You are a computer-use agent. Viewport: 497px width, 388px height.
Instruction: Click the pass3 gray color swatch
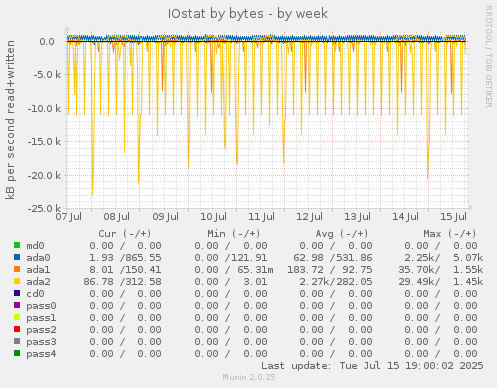[x=17, y=341]
